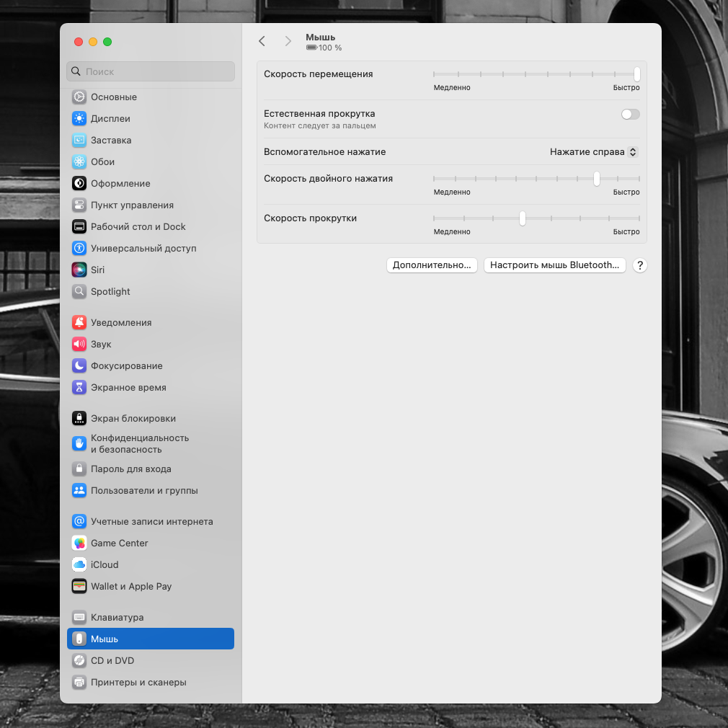
Task: Click the Скорость перемещения label
Action: pyautogui.click(x=318, y=74)
